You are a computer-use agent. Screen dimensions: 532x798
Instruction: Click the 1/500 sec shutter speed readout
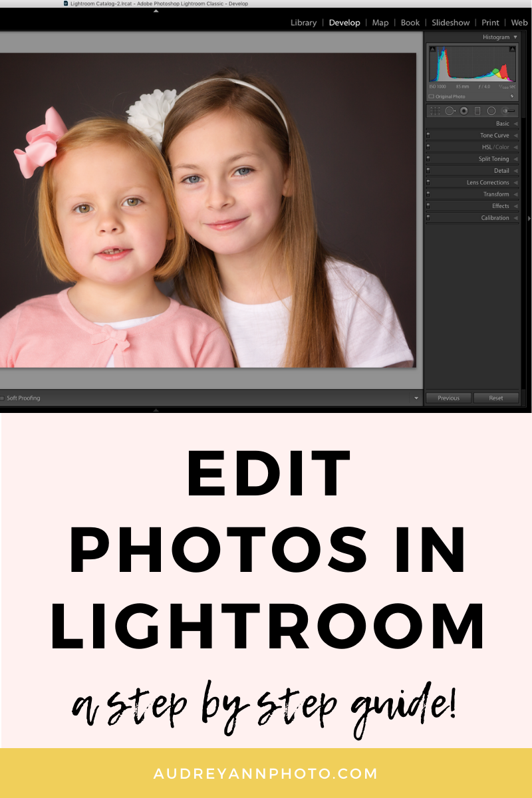coord(507,86)
